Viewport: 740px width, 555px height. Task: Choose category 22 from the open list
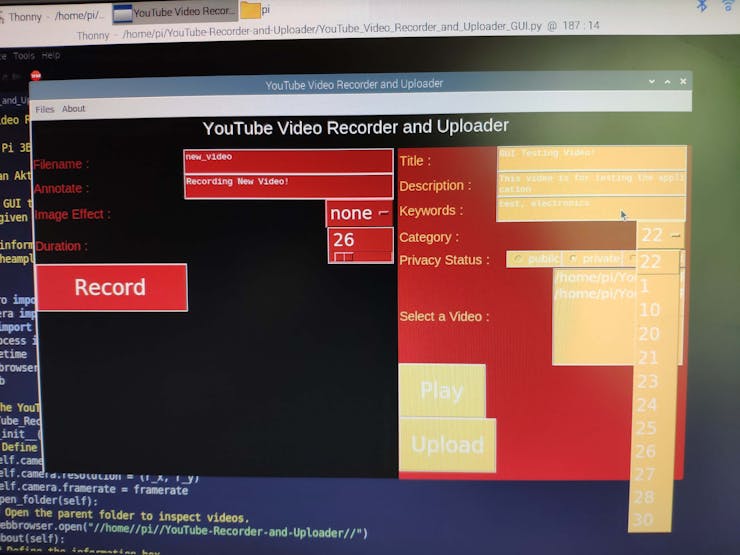pos(657,261)
